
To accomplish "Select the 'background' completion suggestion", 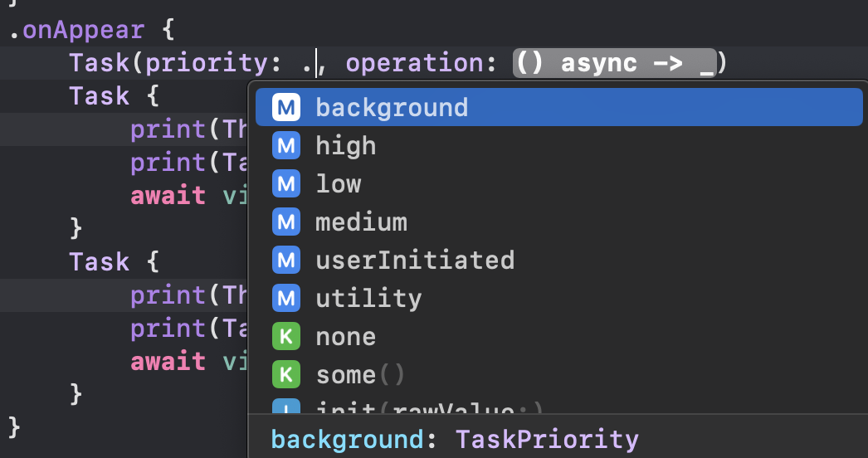I will (x=559, y=107).
